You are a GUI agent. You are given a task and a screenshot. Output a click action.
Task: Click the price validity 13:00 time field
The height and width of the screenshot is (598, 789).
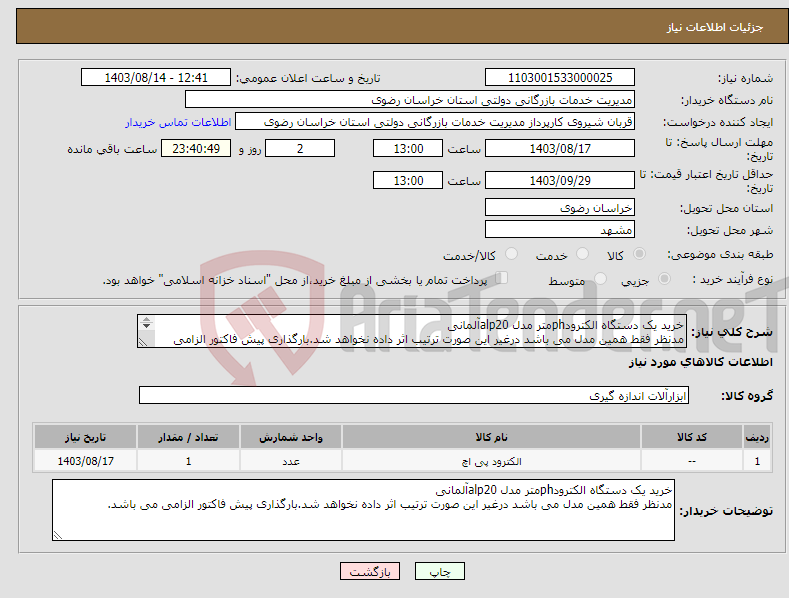click(x=408, y=180)
